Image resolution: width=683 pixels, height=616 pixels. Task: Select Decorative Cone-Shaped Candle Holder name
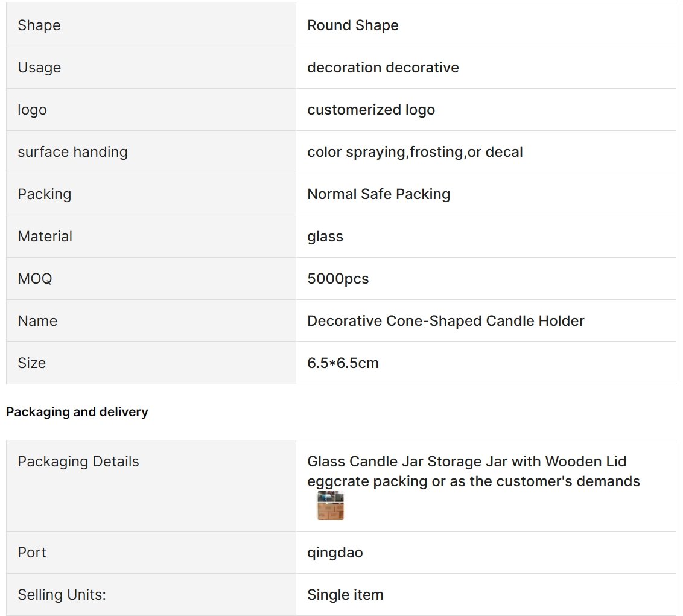point(446,321)
